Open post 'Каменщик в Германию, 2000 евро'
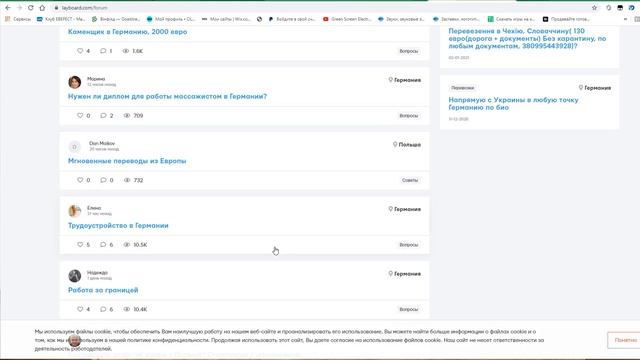This screenshot has height=360, width=640. 127,32
